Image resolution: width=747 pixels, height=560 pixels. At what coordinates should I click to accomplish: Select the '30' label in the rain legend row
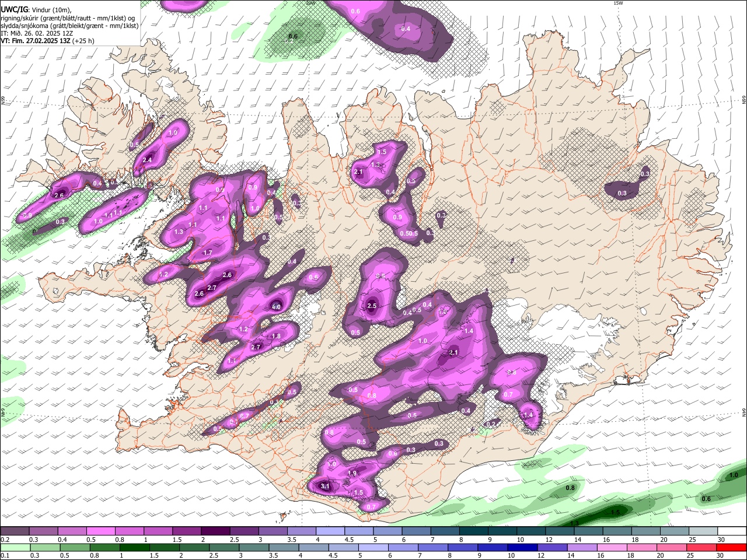click(x=720, y=556)
